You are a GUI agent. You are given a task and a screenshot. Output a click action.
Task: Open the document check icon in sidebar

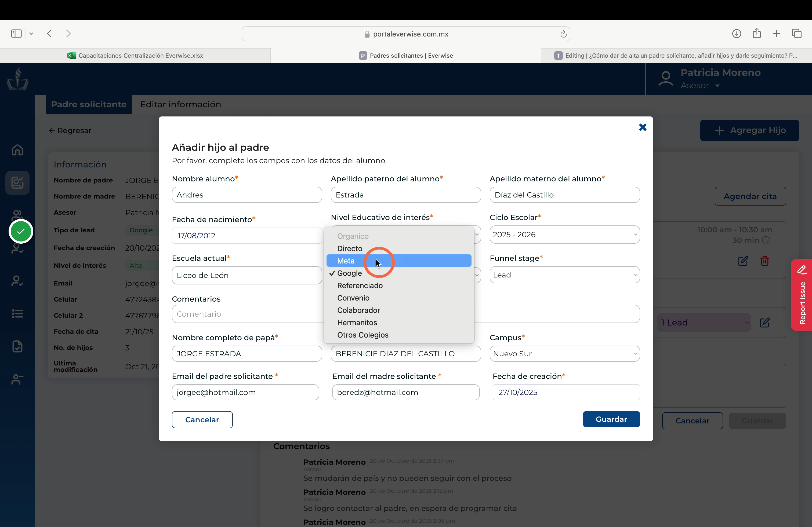(x=17, y=346)
